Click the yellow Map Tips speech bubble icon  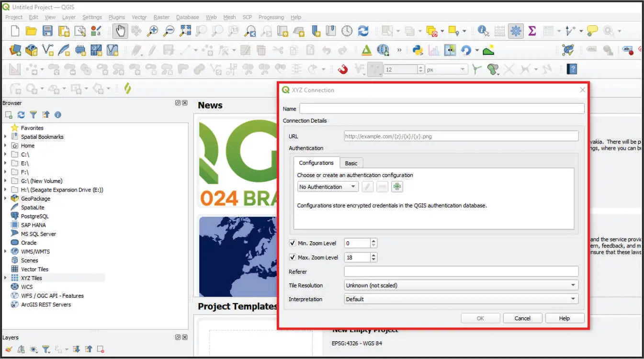tap(592, 31)
